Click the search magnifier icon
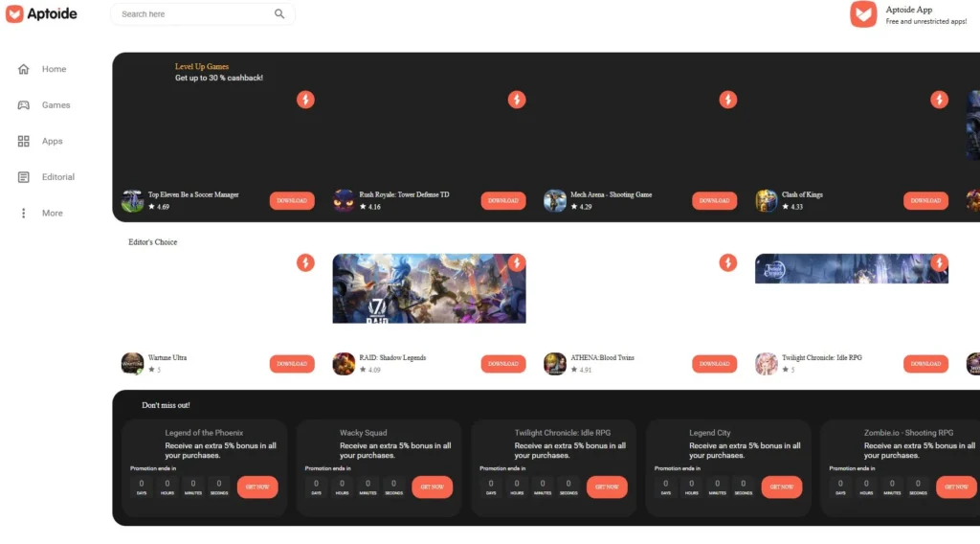The height and width of the screenshot is (544, 980). click(x=279, y=13)
